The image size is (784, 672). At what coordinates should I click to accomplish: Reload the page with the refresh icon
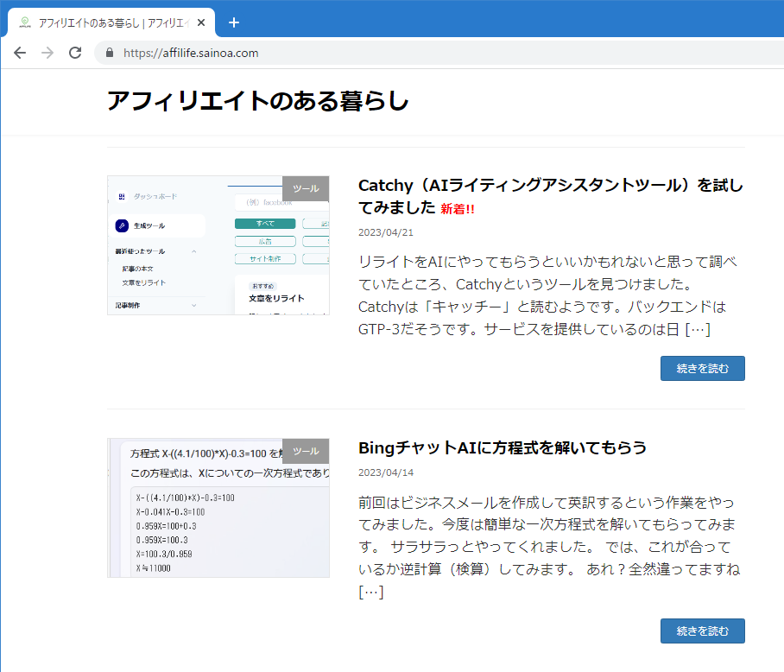pyautogui.click(x=75, y=53)
